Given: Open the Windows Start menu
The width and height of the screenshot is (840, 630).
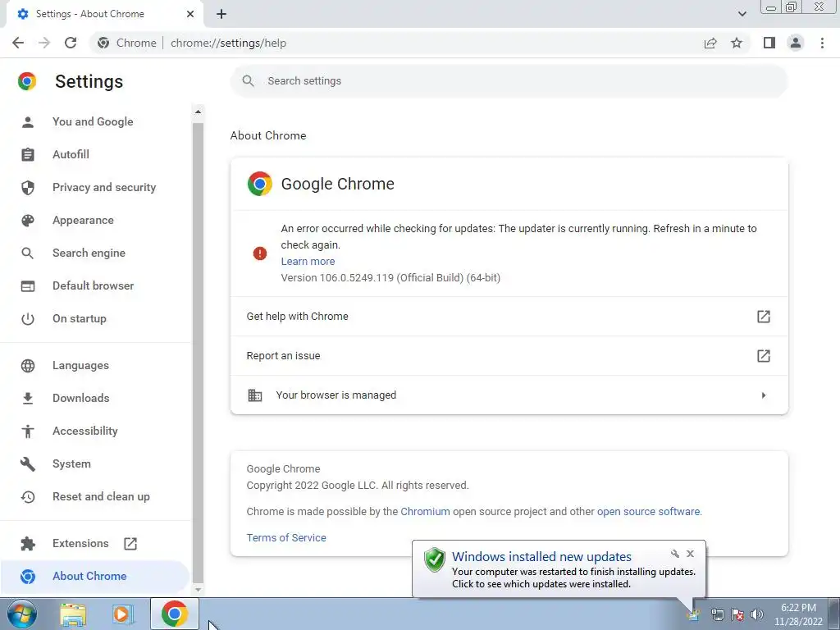Looking at the screenshot, I should click(22, 614).
